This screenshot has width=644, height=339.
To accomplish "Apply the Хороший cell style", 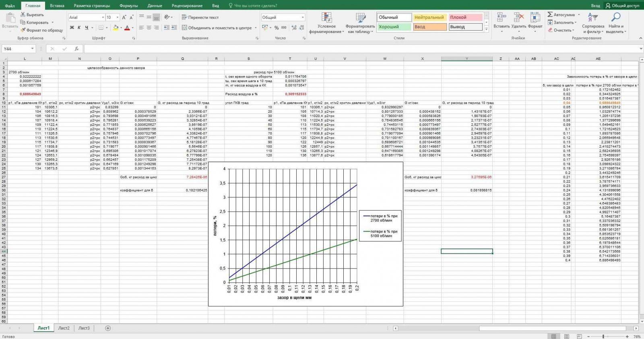I will coord(394,27).
